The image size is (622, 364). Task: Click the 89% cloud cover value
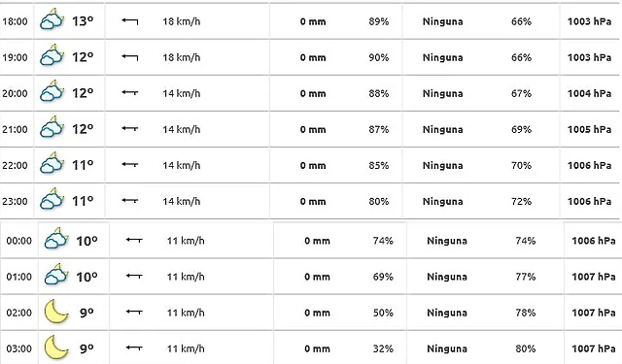coord(379,21)
